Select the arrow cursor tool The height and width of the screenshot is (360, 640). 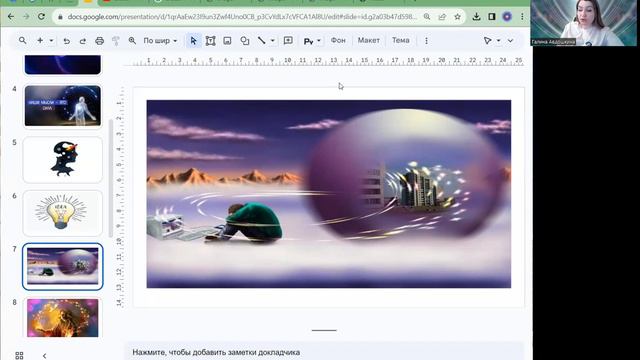[193, 40]
